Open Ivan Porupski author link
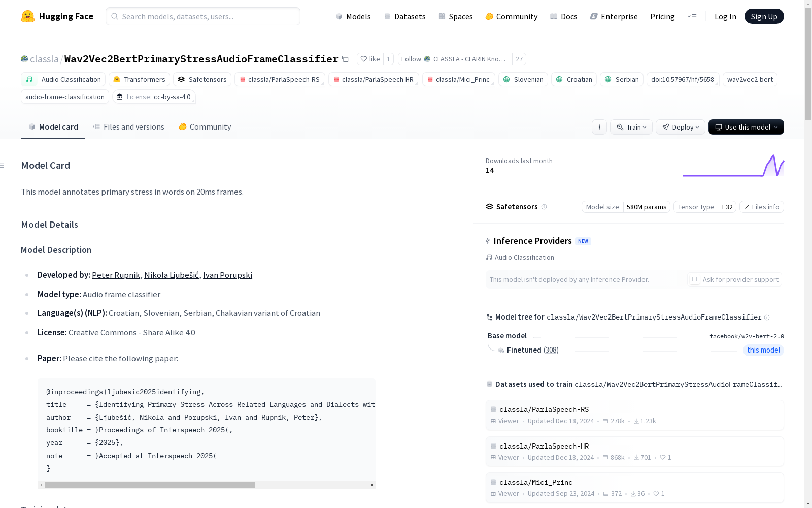 click(x=227, y=275)
